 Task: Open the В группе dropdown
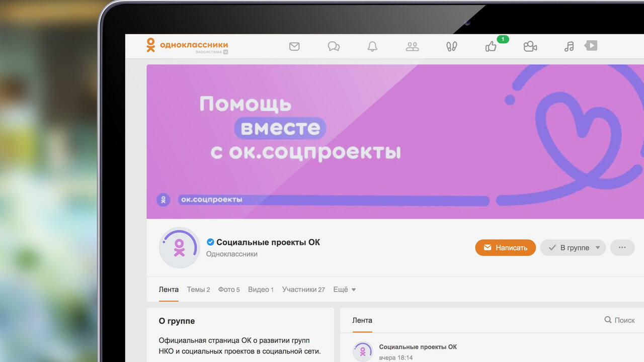[x=573, y=247]
